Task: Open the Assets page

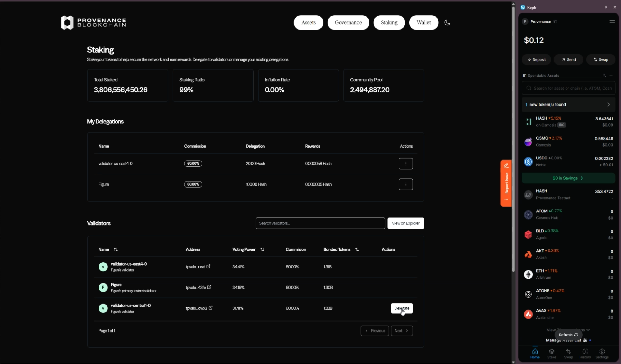Action: point(308,23)
